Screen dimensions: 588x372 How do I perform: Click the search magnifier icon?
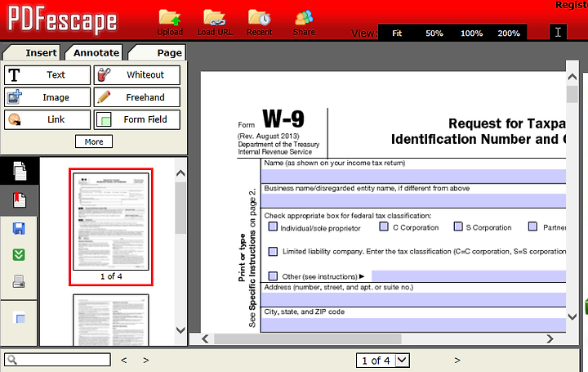pyautogui.click(x=12, y=360)
